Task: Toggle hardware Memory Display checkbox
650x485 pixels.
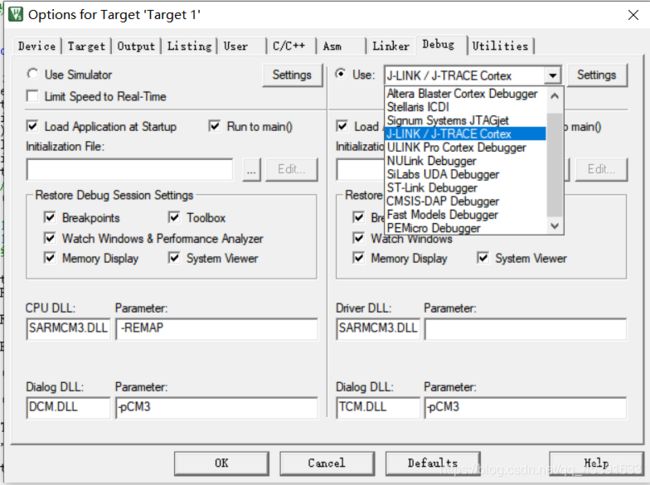Action: [x=358, y=257]
